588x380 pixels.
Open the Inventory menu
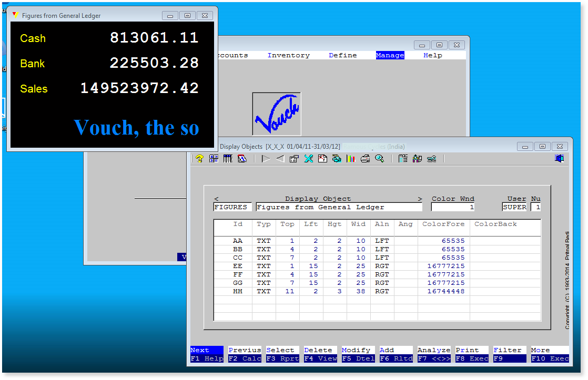[288, 55]
